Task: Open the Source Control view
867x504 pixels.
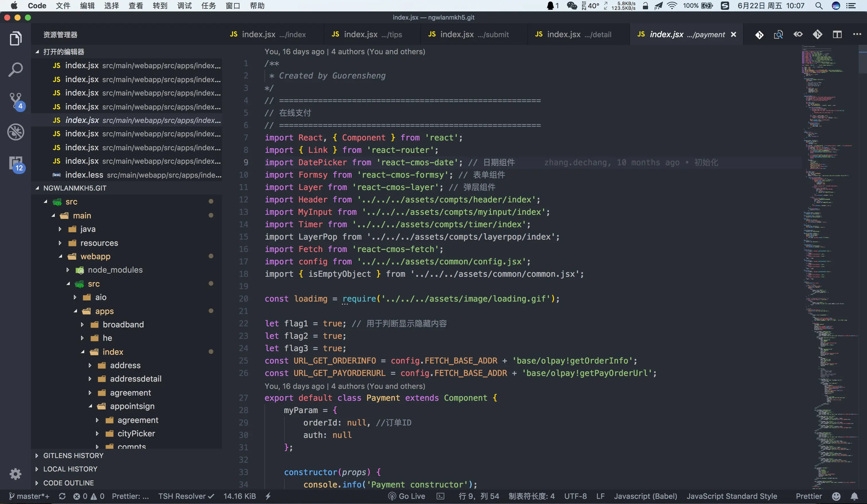Action: 15,100
